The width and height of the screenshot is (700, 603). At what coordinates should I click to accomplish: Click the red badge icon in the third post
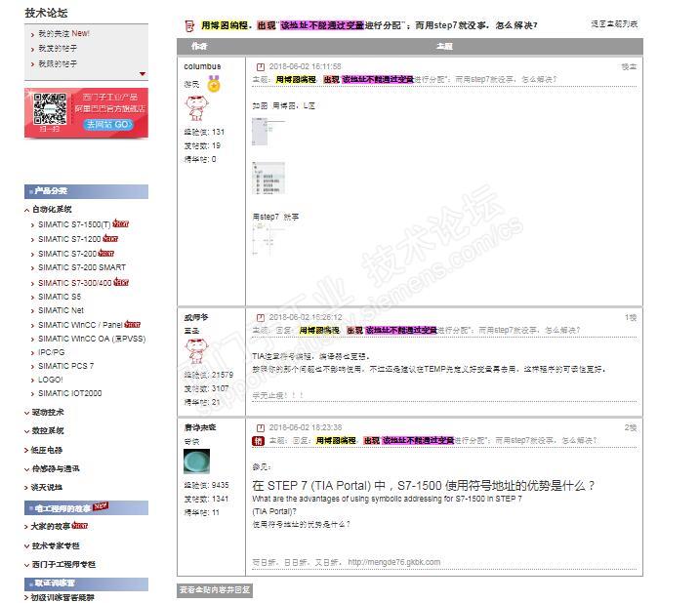coord(259,441)
